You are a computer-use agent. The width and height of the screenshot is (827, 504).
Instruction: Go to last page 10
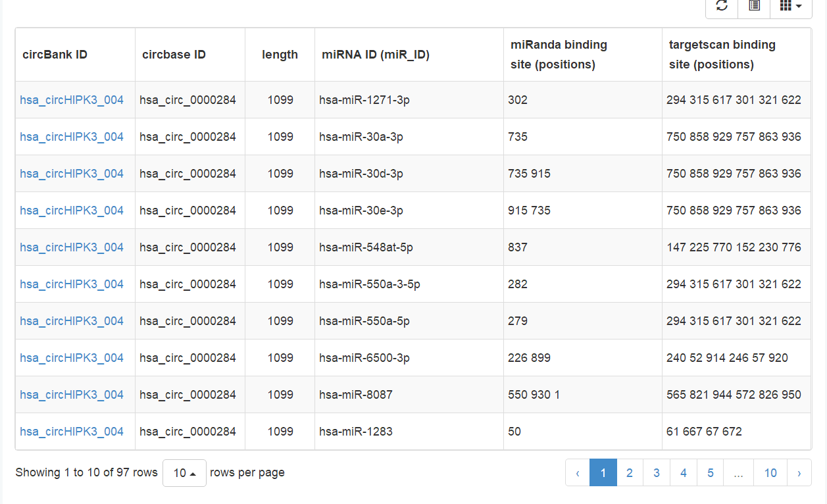tap(770, 473)
